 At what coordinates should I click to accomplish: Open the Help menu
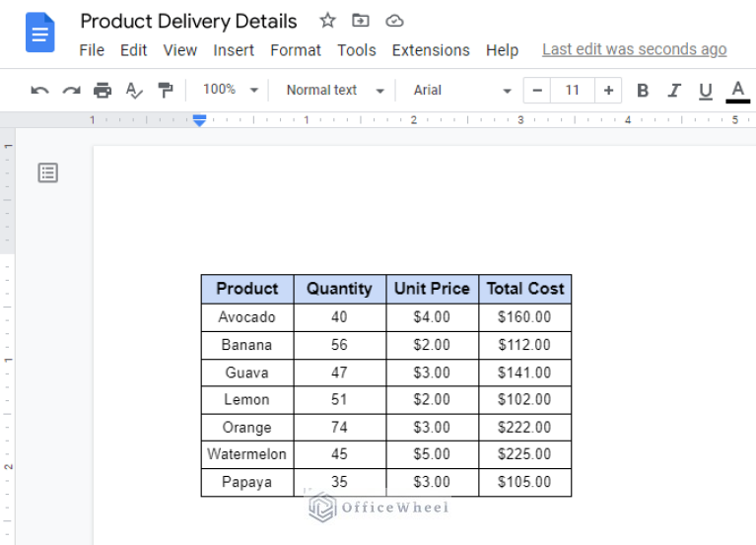pos(502,50)
